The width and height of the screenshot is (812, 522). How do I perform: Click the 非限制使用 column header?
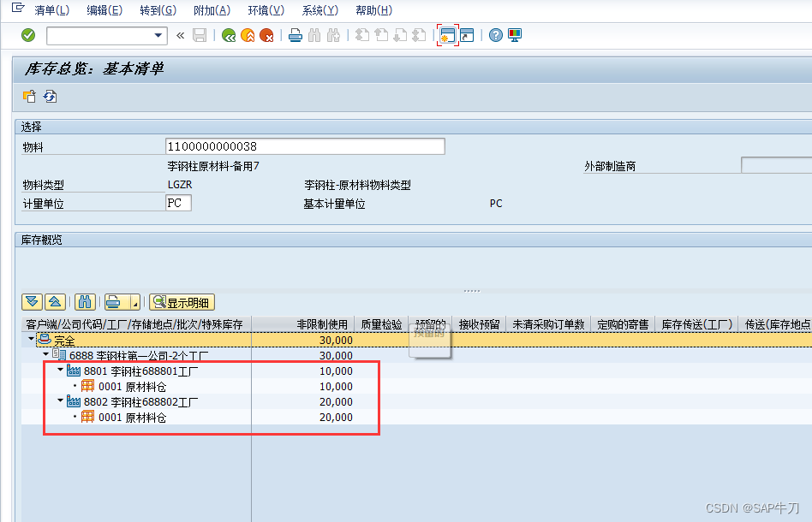click(x=303, y=324)
